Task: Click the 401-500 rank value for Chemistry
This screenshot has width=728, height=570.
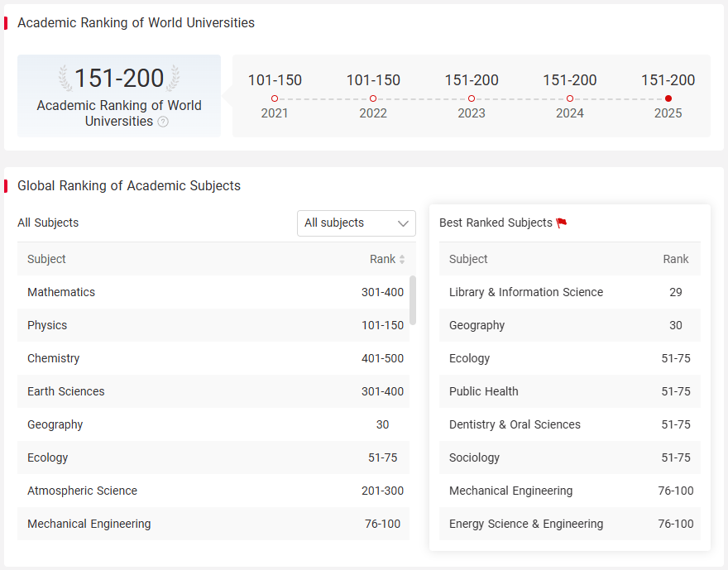Action: point(382,358)
